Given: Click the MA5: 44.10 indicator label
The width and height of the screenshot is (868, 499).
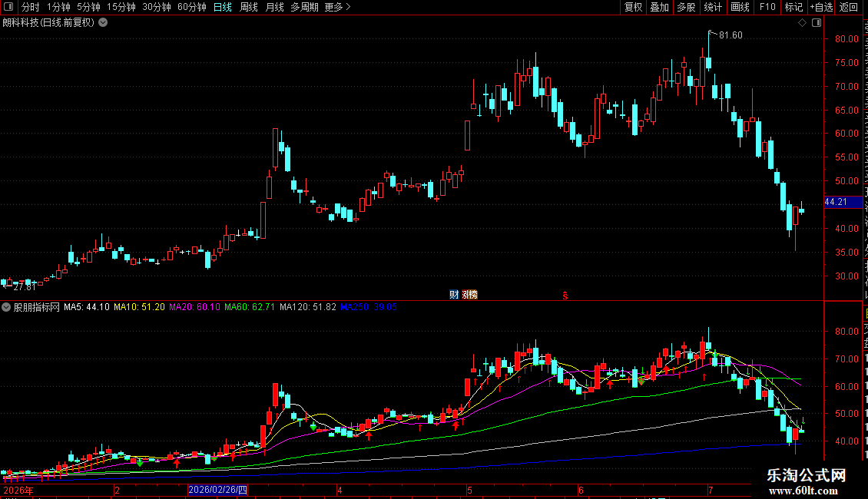Looking at the screenshot, I should pos(87,307).
